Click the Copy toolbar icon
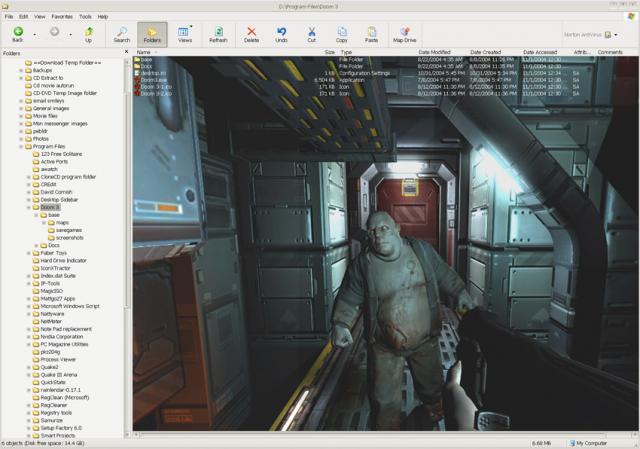The height and width of the screenshot is (449, 640). [x=342, y=35]
